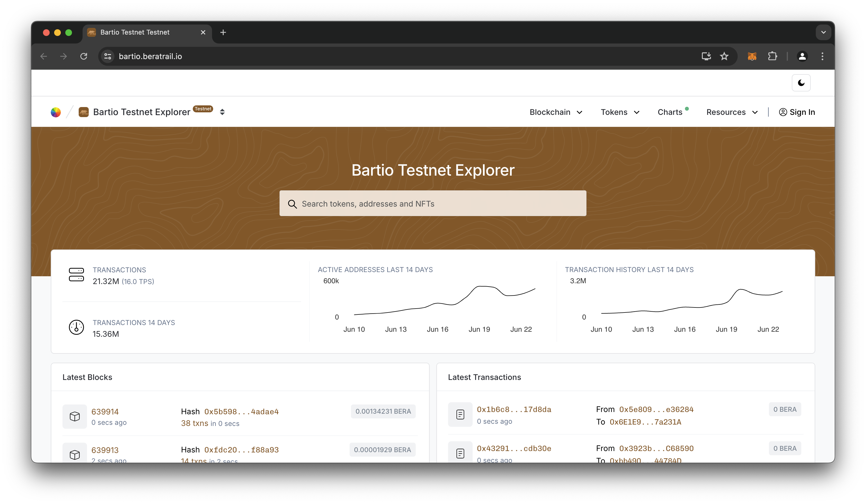Select the Bartio Testnet Testnet tab
Screen dimensions: 866x504
click(147, 32)
